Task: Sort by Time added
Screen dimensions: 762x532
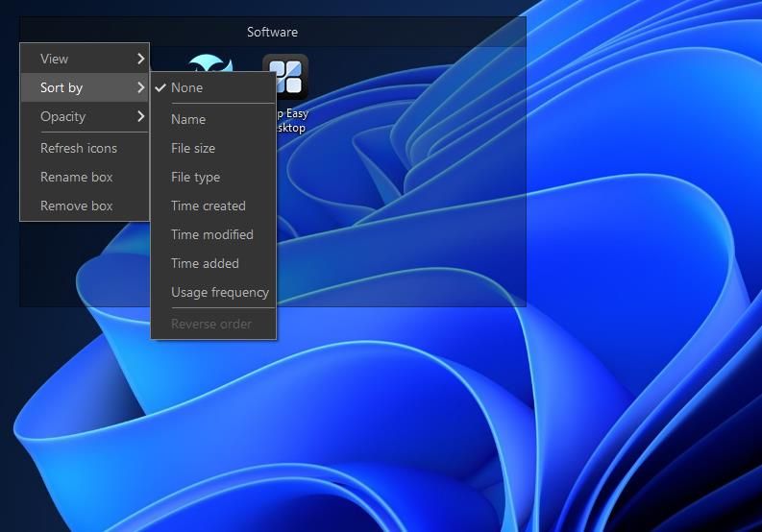Action: point(214,263)
